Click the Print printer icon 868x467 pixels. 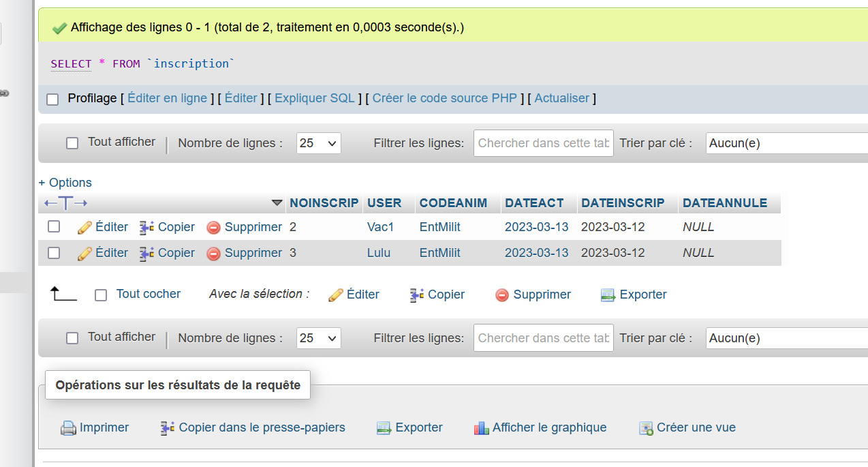pyautogui.click(x=68, y=428)
